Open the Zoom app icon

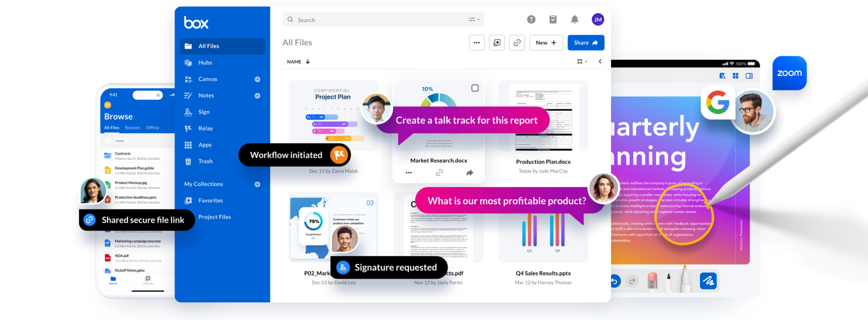[789, 73]
